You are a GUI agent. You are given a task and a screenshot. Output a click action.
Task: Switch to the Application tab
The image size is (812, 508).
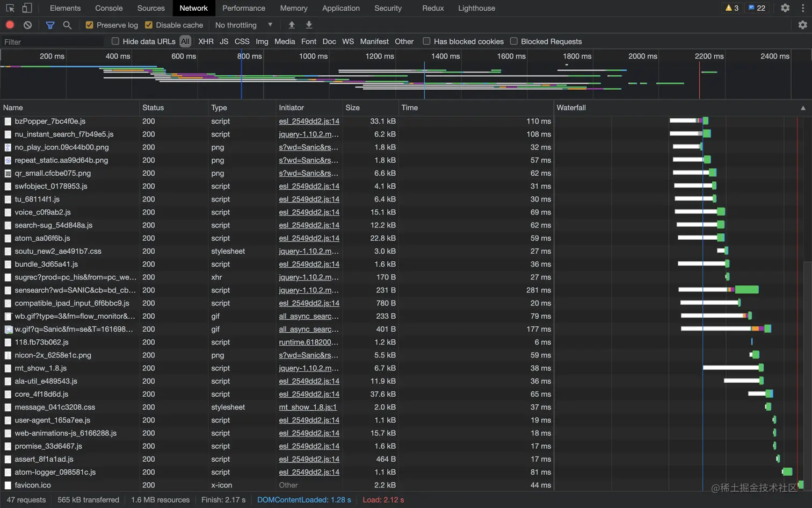[x=341, y=8]
